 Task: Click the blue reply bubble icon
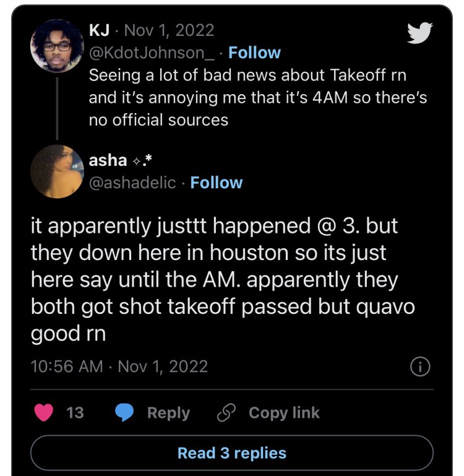[x=126, y=413]
